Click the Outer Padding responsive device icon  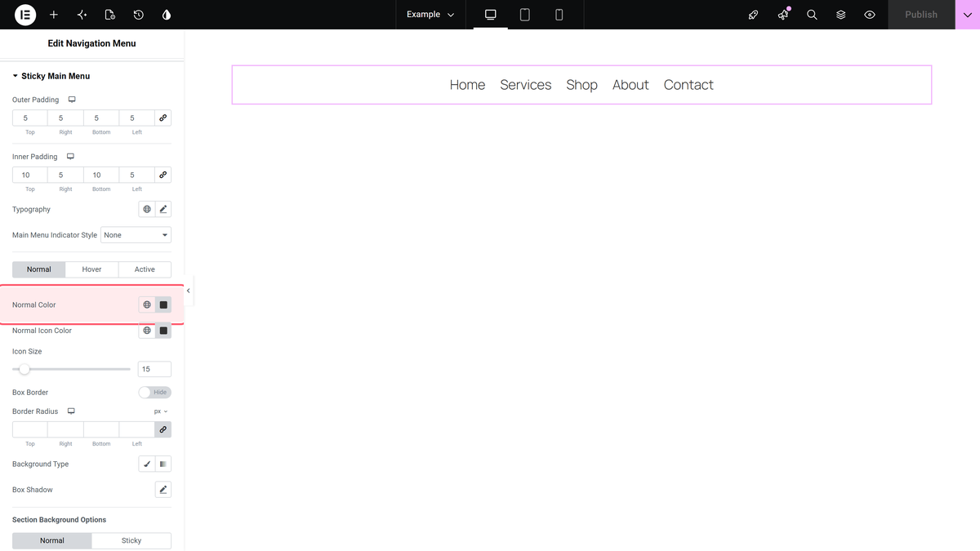[x=72, y=100]
